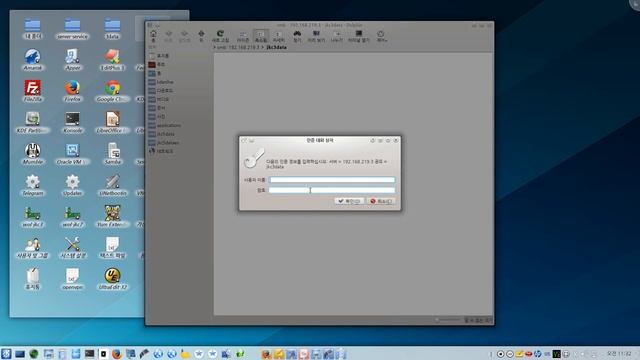Screen dimensions: 640x360
Task: Cancel the authentication dialog
Action: coord(381,201)
